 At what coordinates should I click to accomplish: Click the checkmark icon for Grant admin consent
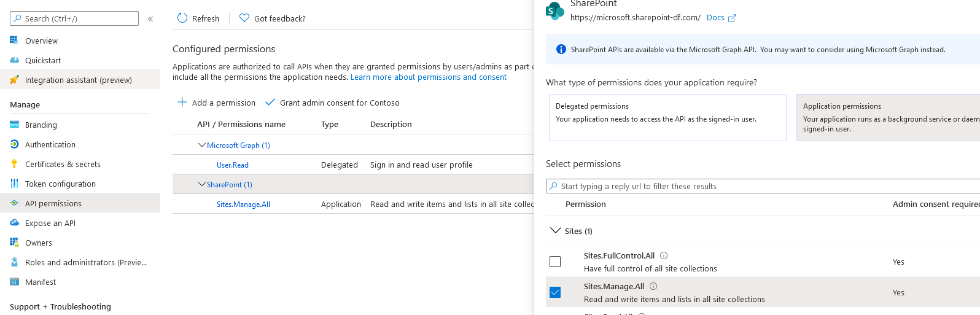[270, 103]
